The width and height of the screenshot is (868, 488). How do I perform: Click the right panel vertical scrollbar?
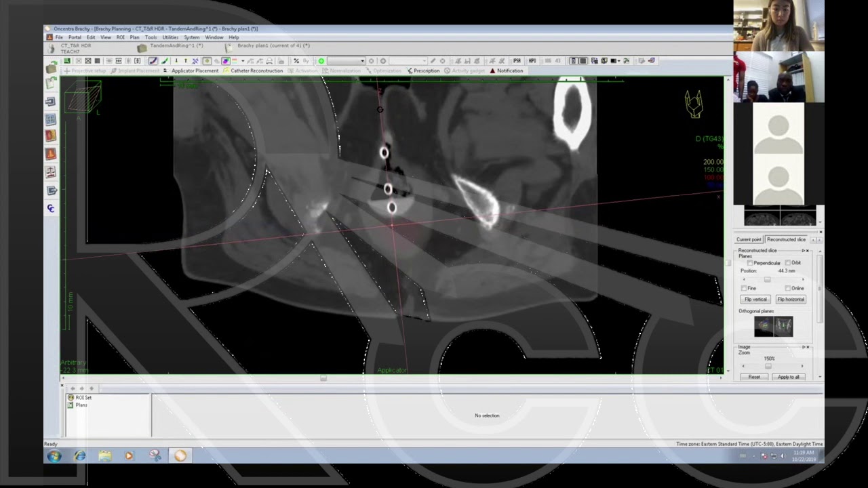pyautogui.click(x=819, y=288)
